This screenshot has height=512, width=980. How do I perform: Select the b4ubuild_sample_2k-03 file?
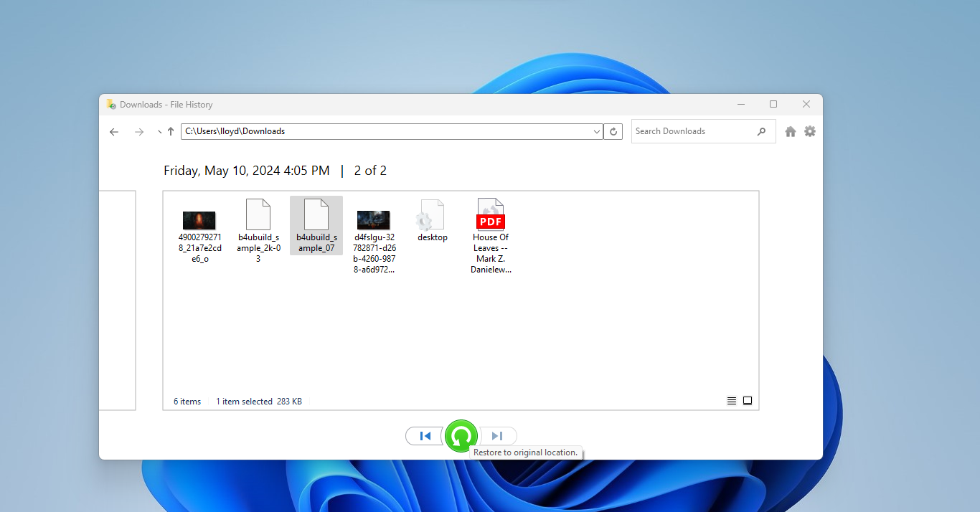[x=258, y=231]
